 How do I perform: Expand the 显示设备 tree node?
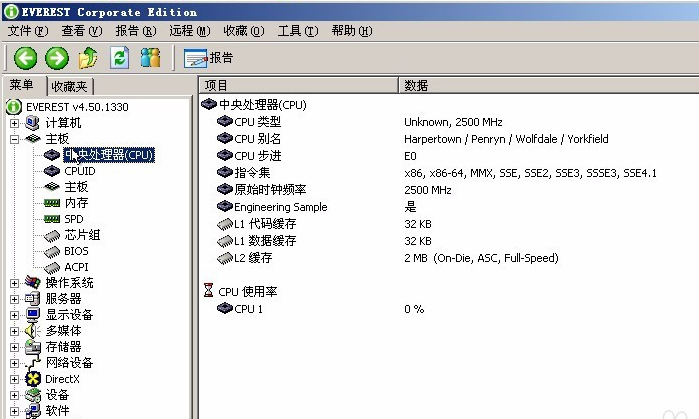click(x=14, y=315)
